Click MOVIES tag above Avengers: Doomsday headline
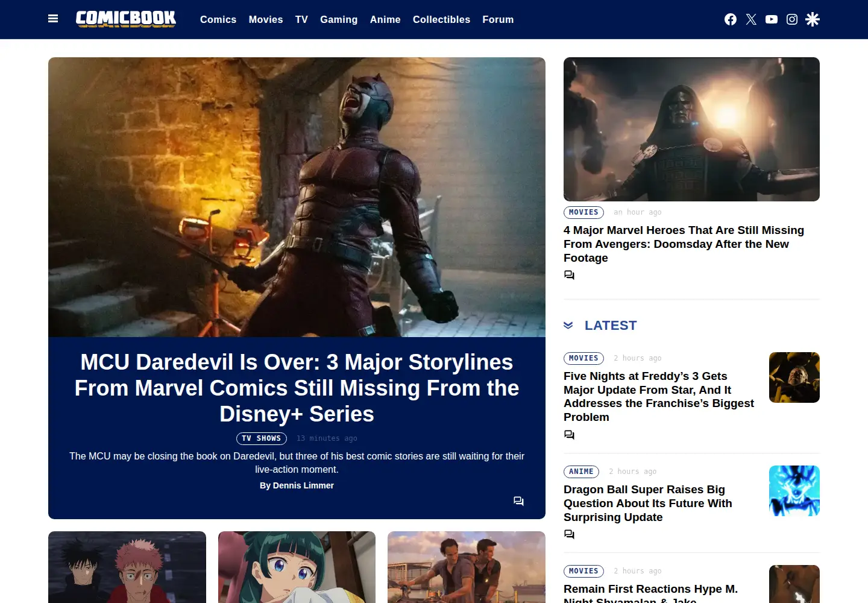The image size is (868, 603). 583,212
